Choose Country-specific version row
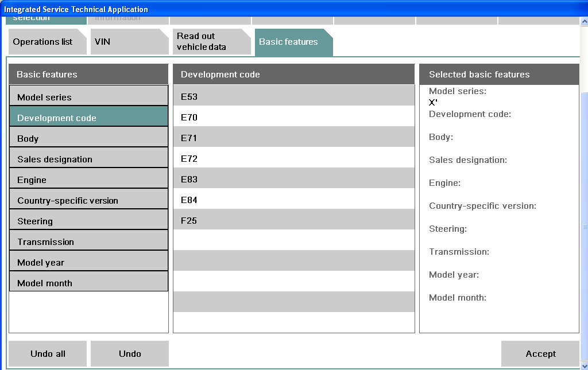The height and width of the screenshot is (370, 588). pyautogui.click(x=88, y=198)
